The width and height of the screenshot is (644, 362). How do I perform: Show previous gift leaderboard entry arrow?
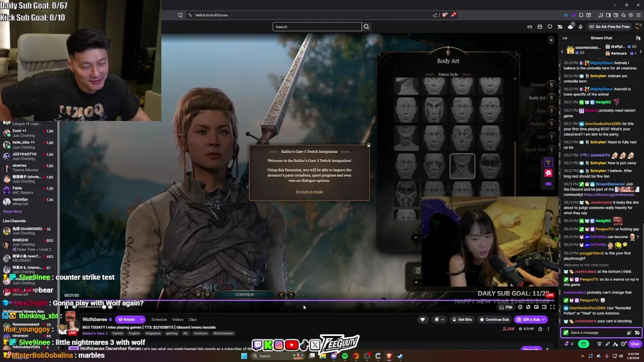tap(562, 52)
